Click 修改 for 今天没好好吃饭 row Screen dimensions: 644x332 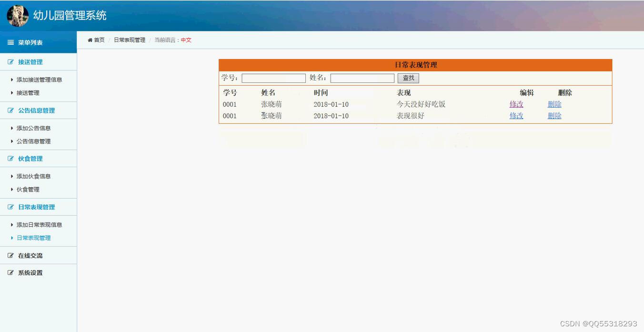(x=516, y=104)
